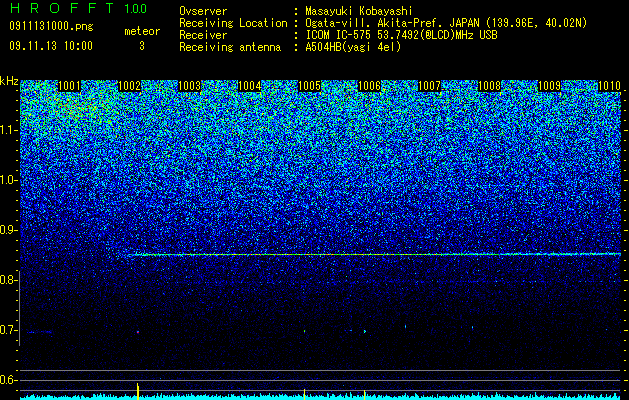Image resolution: width=629 pixels, height=400 pixels.
Task: Click the 0.9 frequency axis tick label
Action: tap(8, 230)
